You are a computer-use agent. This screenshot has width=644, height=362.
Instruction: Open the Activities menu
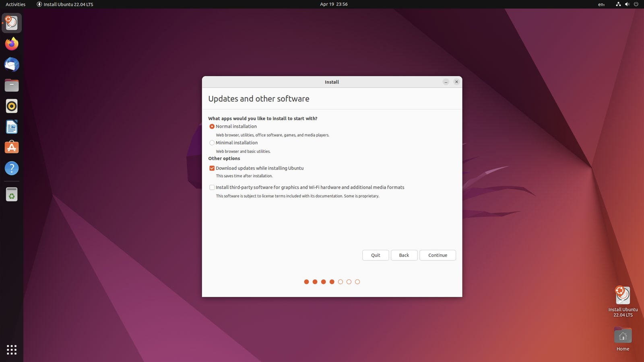15,4
